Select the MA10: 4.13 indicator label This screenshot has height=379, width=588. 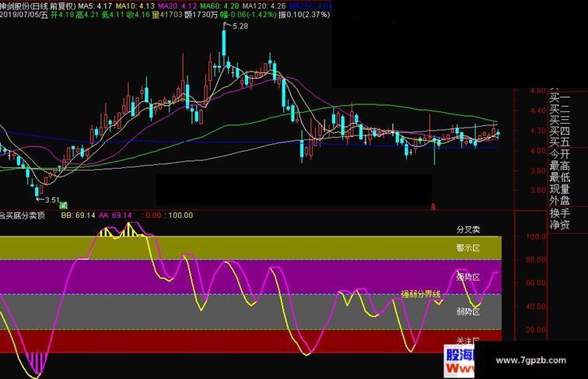(x=135, y=6)
